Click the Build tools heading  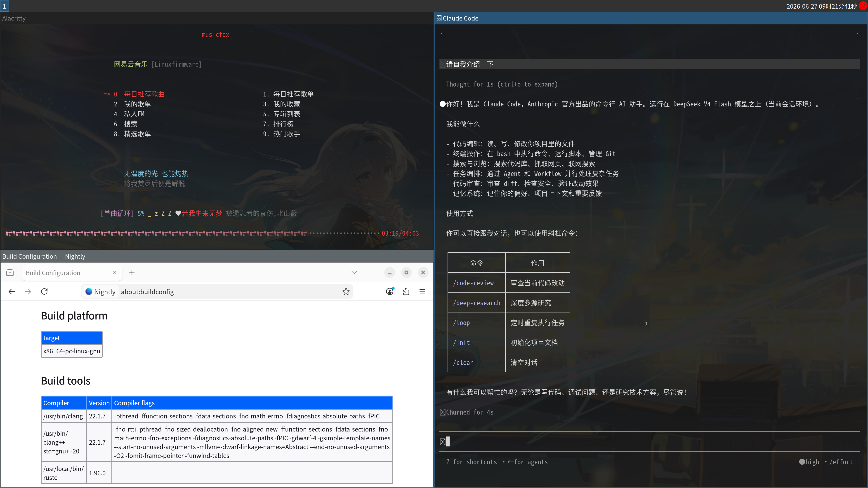coord(66,381)
